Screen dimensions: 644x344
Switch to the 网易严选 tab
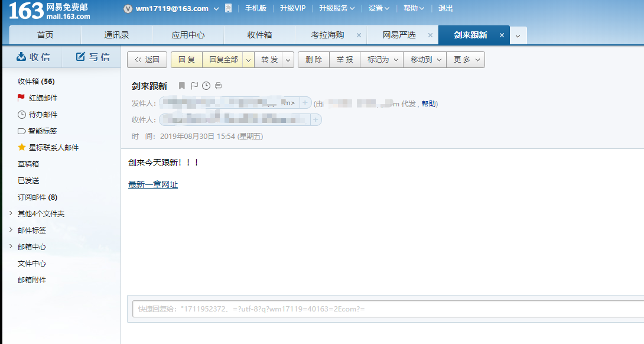[399, 35]
